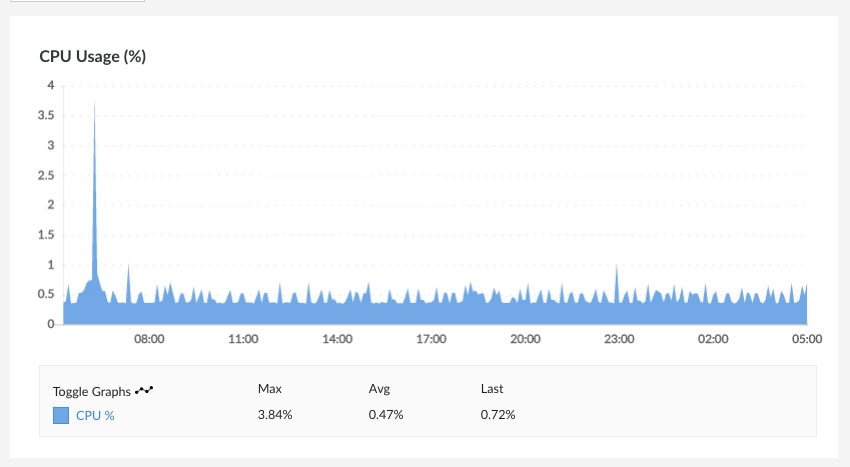Click the 08:00 time axis label
This screenshot has height=467, width=850.
click(x=149, y=339)
